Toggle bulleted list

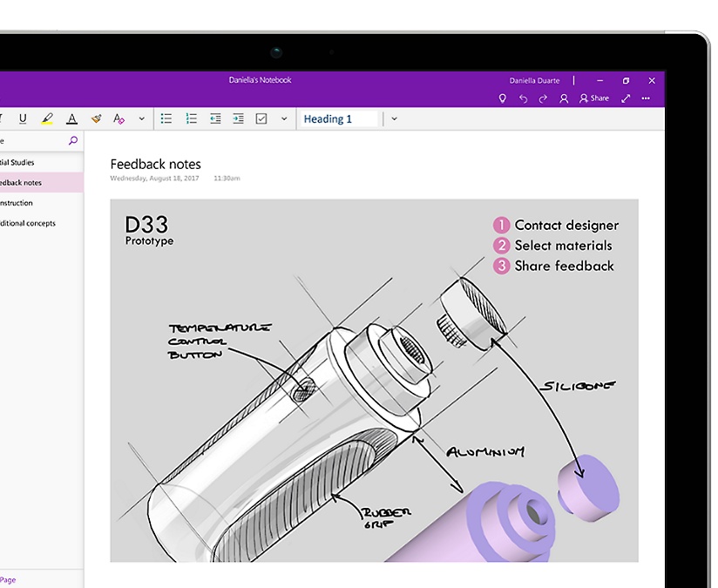(x=166, y=119)
